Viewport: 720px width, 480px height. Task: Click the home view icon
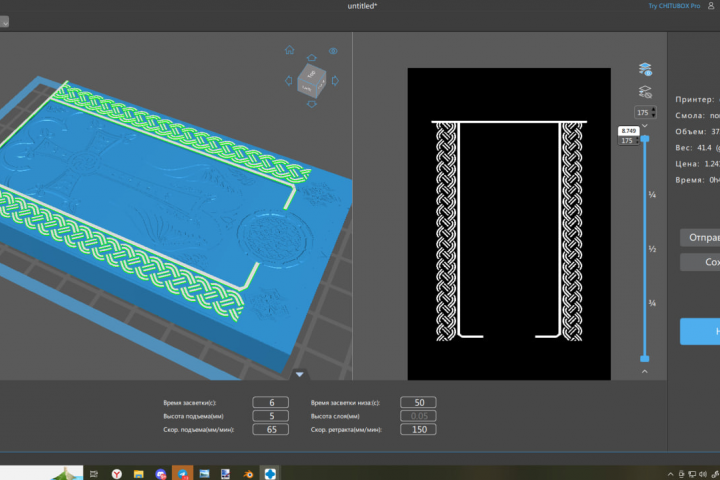tap(289, 50)
